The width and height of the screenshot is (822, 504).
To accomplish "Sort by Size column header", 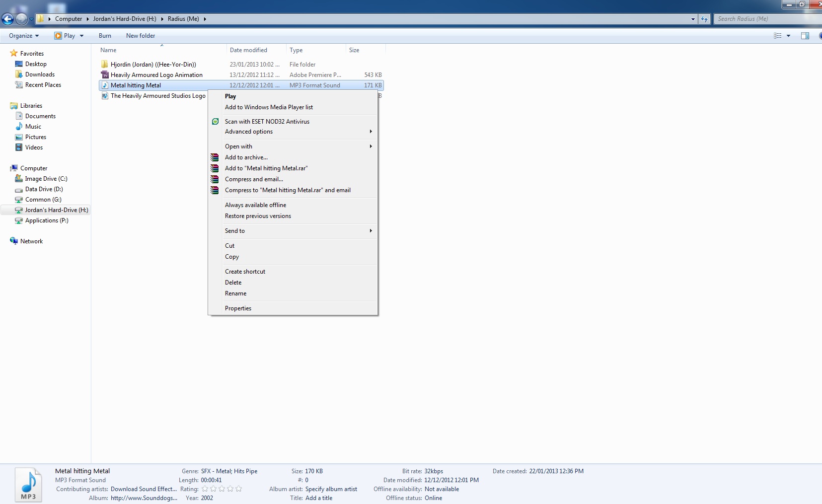I will pyautogui.click(x=354, y=50).
